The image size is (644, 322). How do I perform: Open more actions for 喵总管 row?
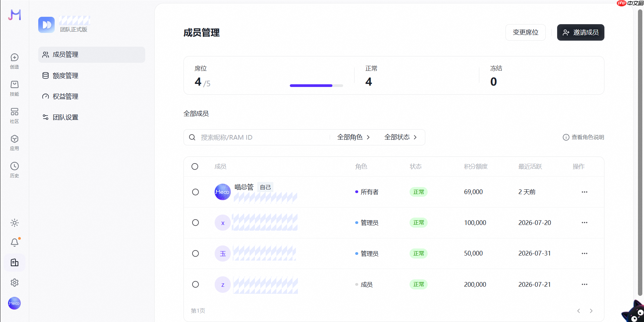(584, 192)
